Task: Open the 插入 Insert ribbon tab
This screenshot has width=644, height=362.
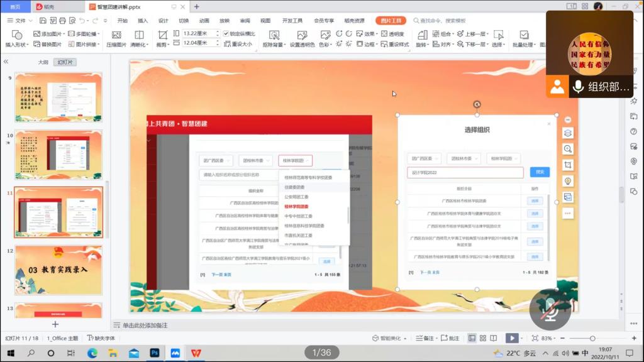Action: click(x=143, y=21)
